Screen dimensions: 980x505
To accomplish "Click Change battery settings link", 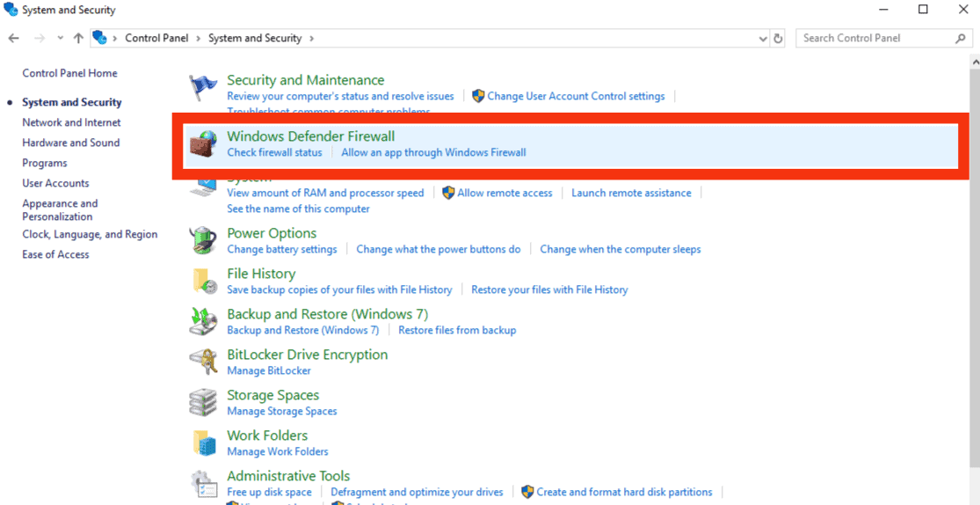I will pos(282,249).
